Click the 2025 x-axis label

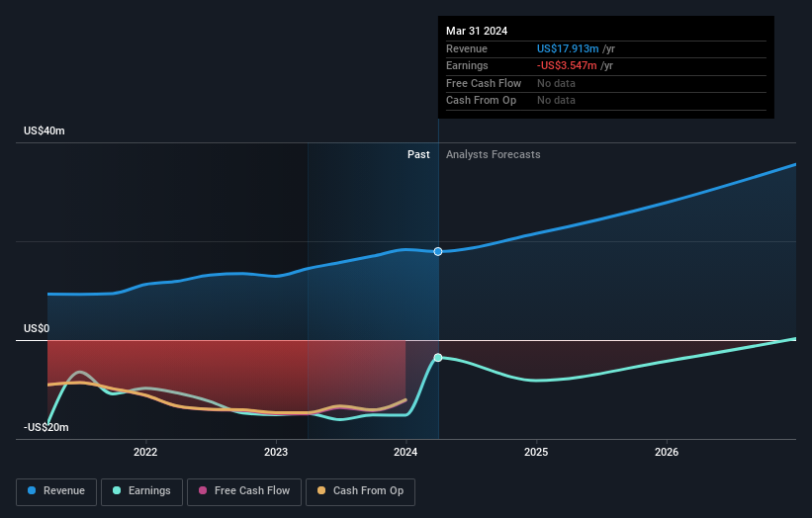point(536,452)
